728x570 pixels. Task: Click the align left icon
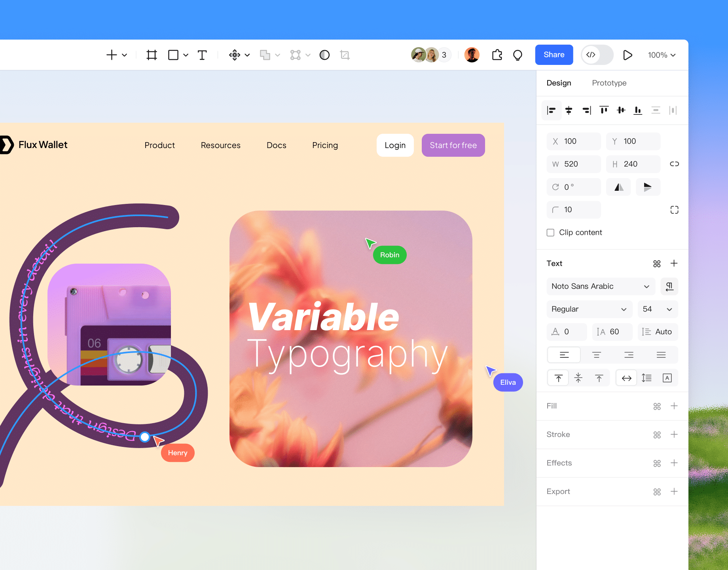552,110
